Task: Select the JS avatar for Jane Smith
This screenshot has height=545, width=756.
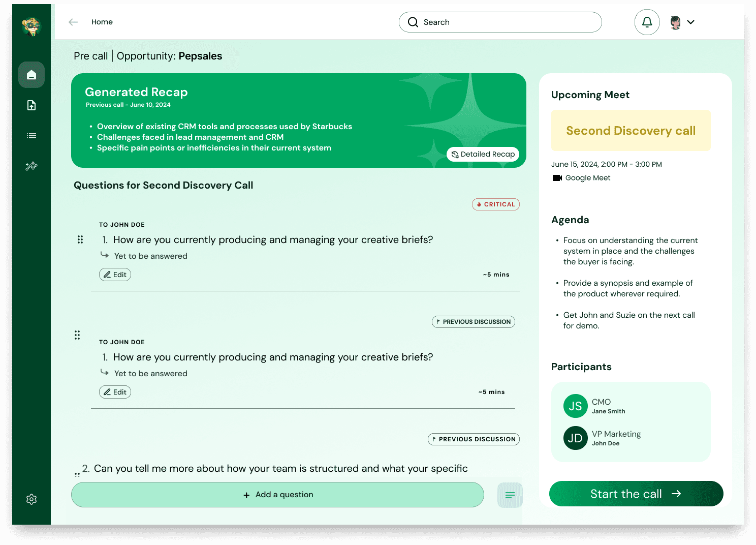Action: coord(576,406)
